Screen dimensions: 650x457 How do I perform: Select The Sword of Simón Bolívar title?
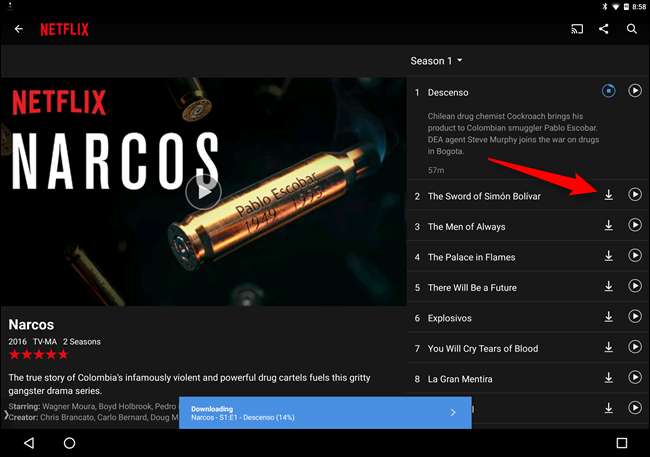(484, 196)
